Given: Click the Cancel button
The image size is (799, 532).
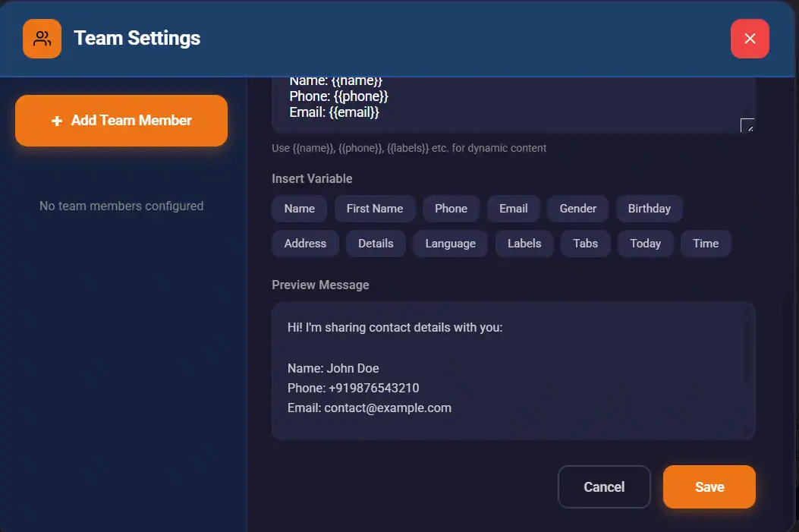Looking at the screenshot, I should (604, 486).
